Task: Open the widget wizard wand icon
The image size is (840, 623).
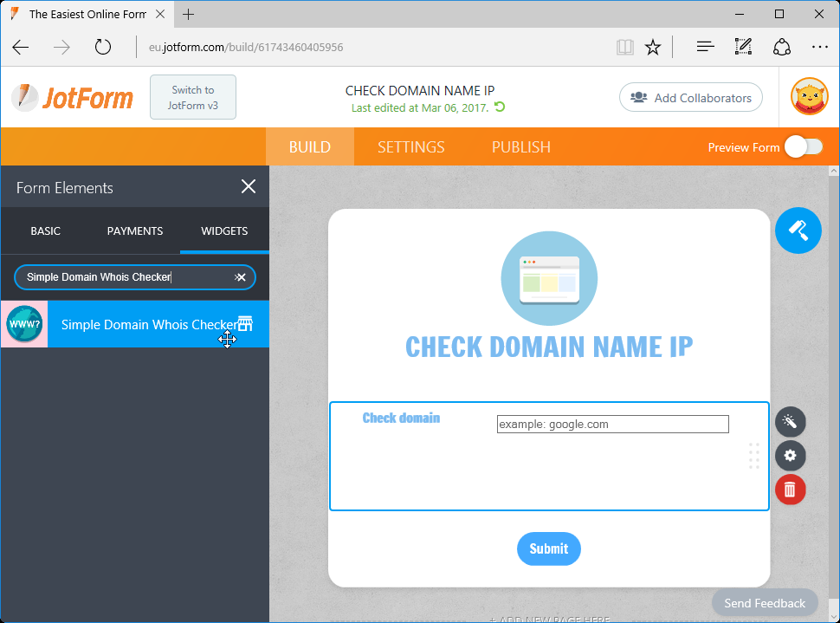Action: coord(789,422)
